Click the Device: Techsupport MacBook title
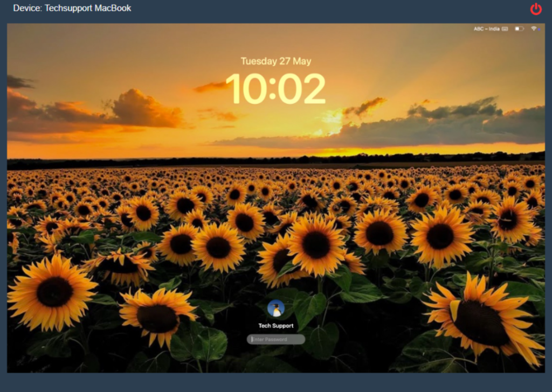The width and height of the screenshot is (552, 392). pyautogui.click(x=72, y=8)
